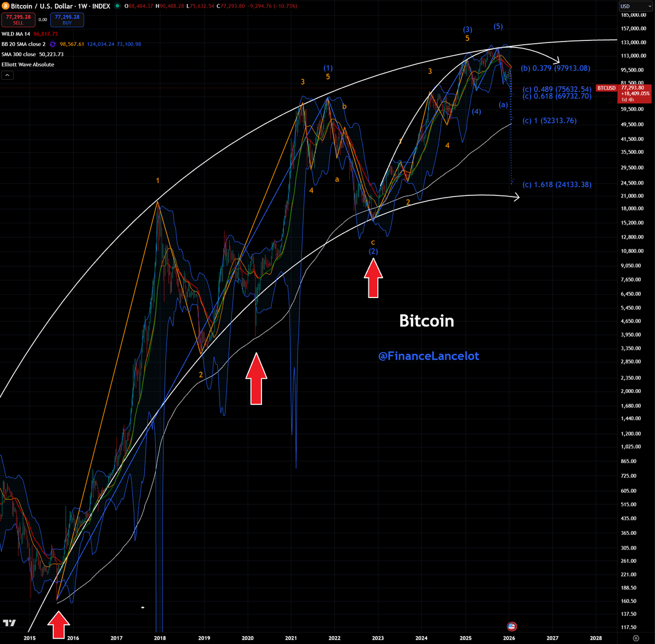Click the orange Bitcoin symbol logo

pos(5,6)
